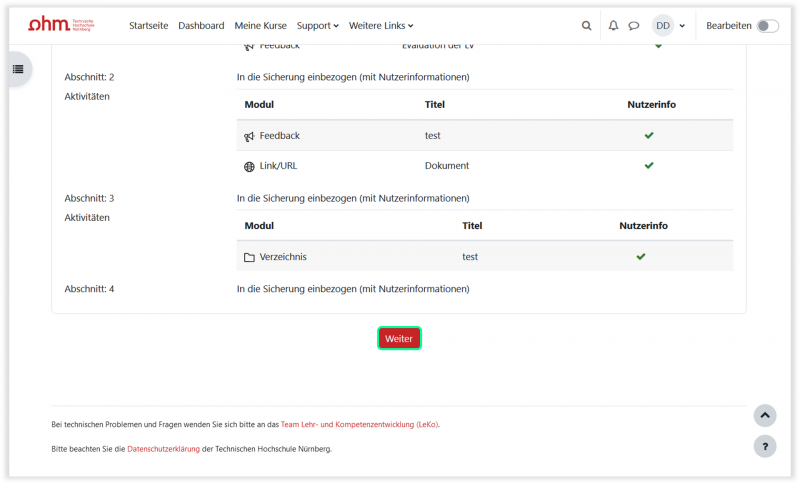Toggle the Bearbeiten edit mode switch
800x484 pixels.
coord(767,26)
